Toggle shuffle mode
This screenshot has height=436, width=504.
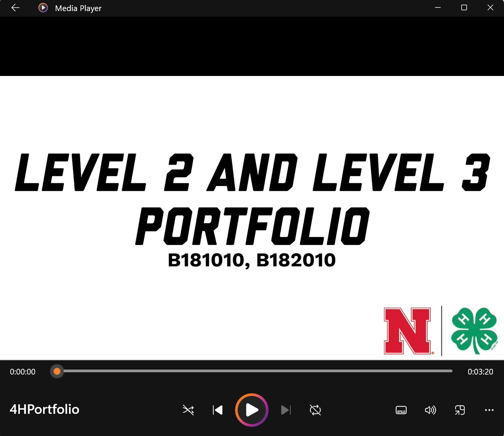(188, 410)
